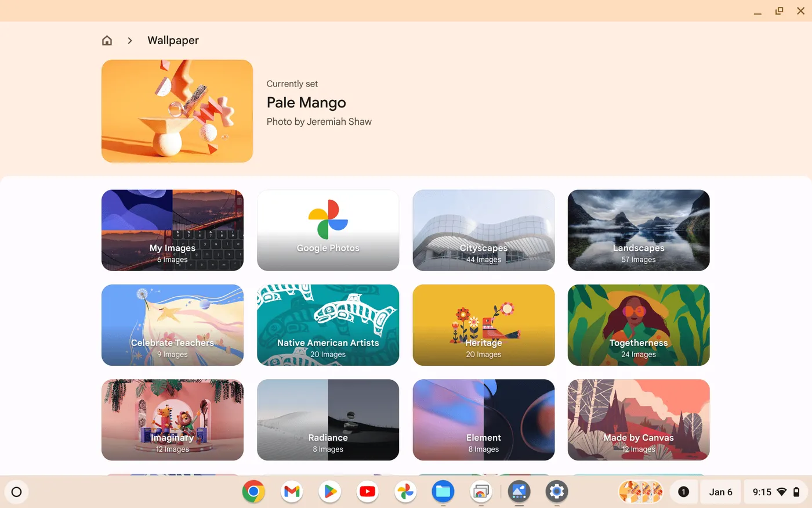
Task: Open Gmail from the shelf
Action: coord(292,492)
